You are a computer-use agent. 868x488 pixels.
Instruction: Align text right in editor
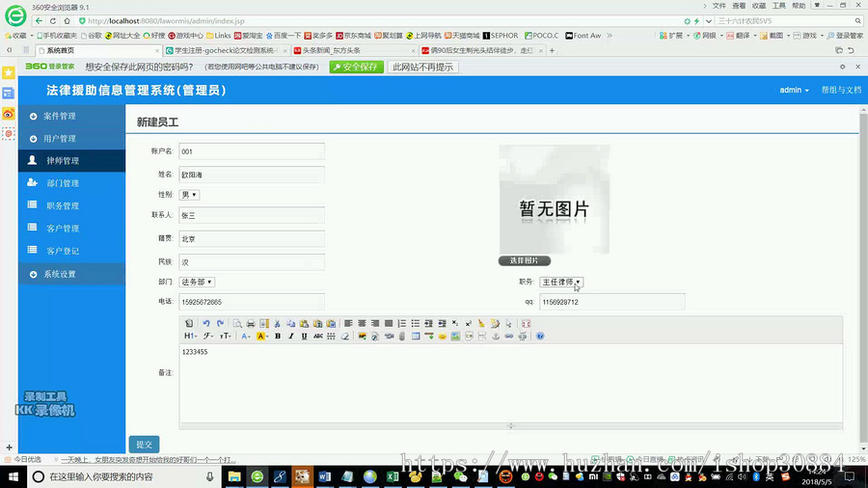pos(375,323)
